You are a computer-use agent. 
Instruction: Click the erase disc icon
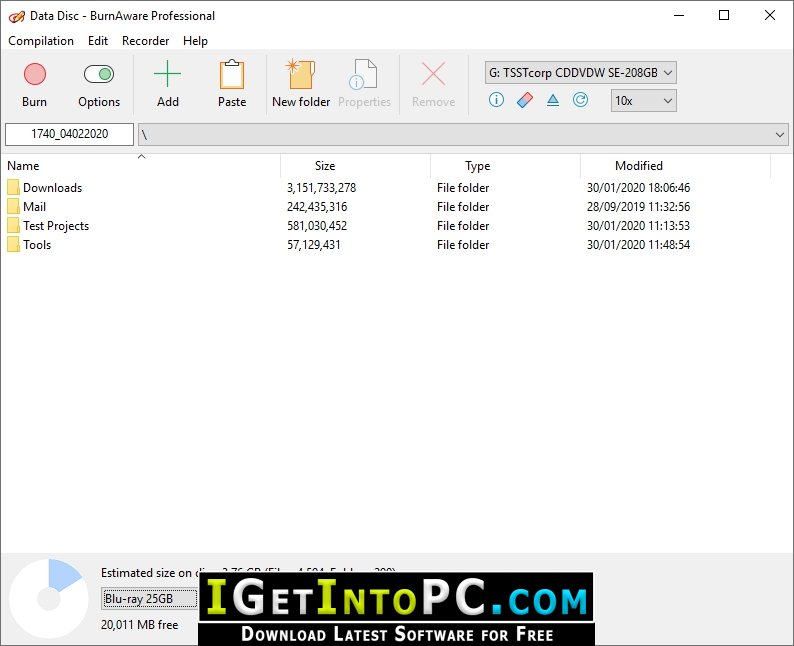[x=525, y=100]
